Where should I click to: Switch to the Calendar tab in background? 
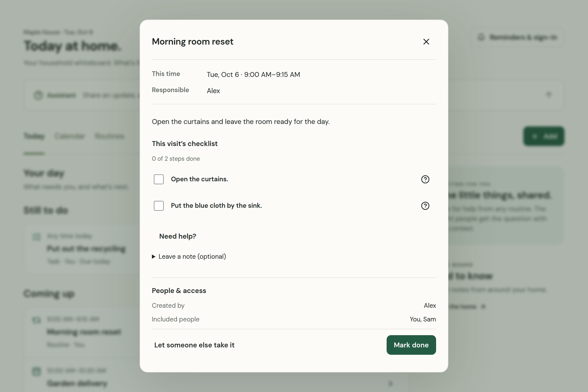pyautogui.click(x=70, y=136)
